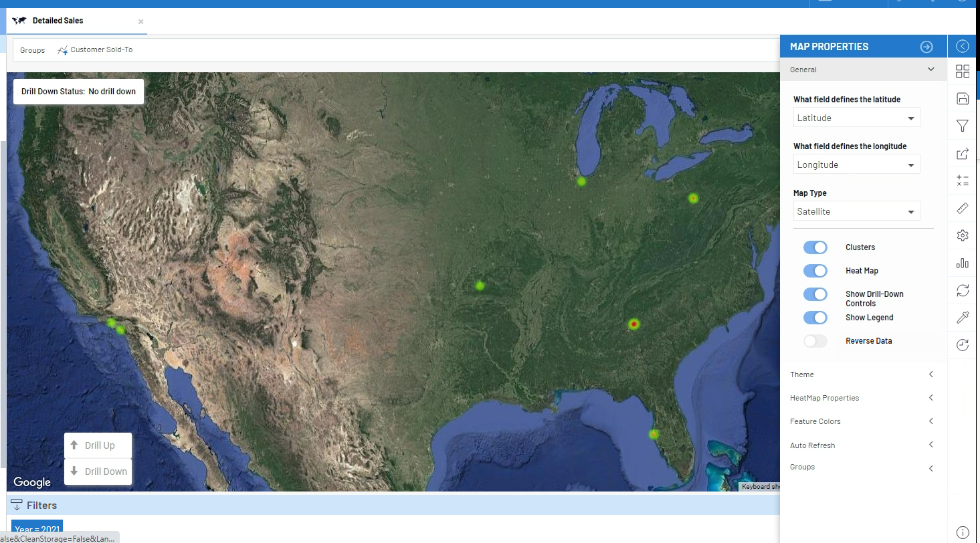Select the Ruler measurement icon
Image resolution: width=980 pixels, height=543 pixels.
962,208
